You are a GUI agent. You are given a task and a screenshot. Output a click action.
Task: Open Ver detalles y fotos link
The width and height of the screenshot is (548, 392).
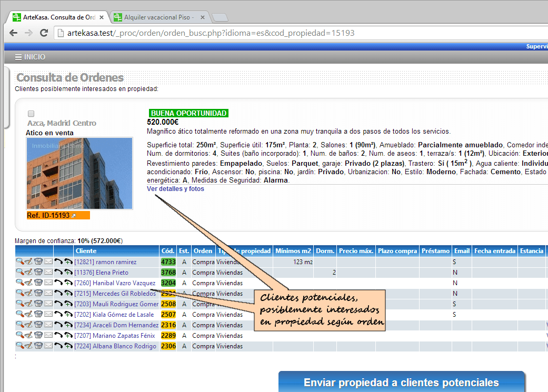click(175, 189)
